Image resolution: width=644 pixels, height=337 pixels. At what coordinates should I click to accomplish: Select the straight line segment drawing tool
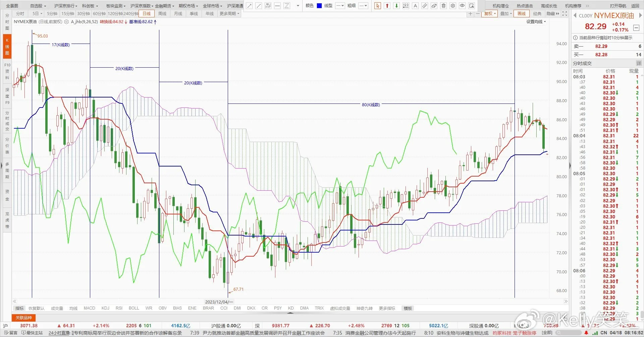(x=259, y=6)
